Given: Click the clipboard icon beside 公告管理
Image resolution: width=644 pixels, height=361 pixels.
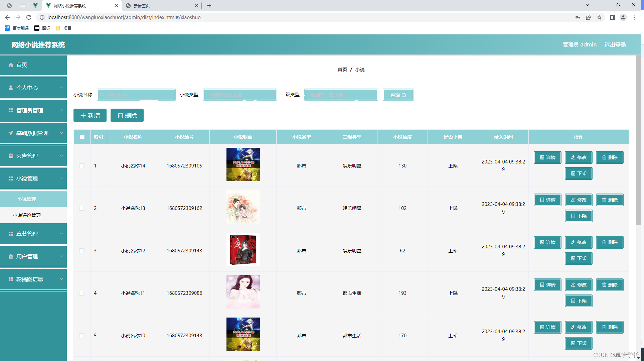Looking at the screenshot, I should [11, 156].
